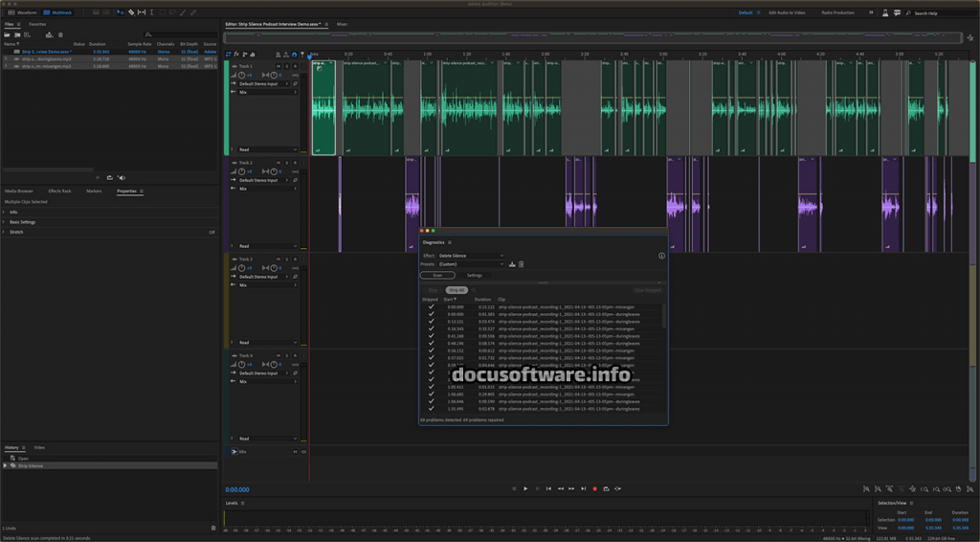Image resolution: width=980 pixels, height=542 pixels.
Task: Arm Track 4 for record with R
Action: [x=295, y=355]
